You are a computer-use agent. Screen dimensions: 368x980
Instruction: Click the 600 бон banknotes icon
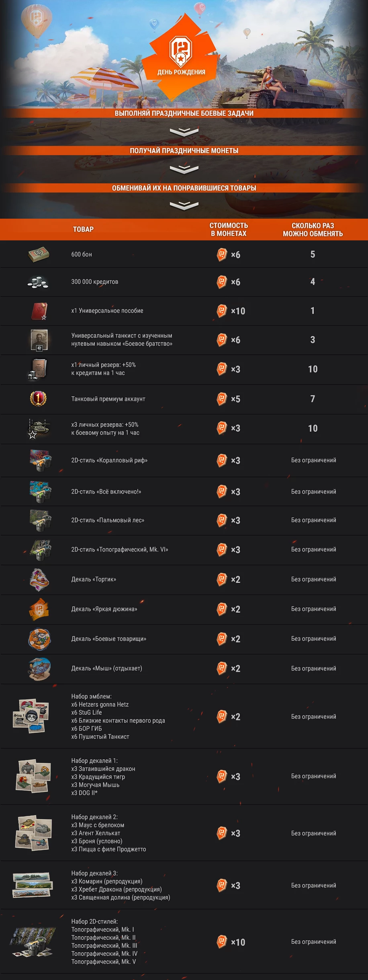[x=39, y=254]
